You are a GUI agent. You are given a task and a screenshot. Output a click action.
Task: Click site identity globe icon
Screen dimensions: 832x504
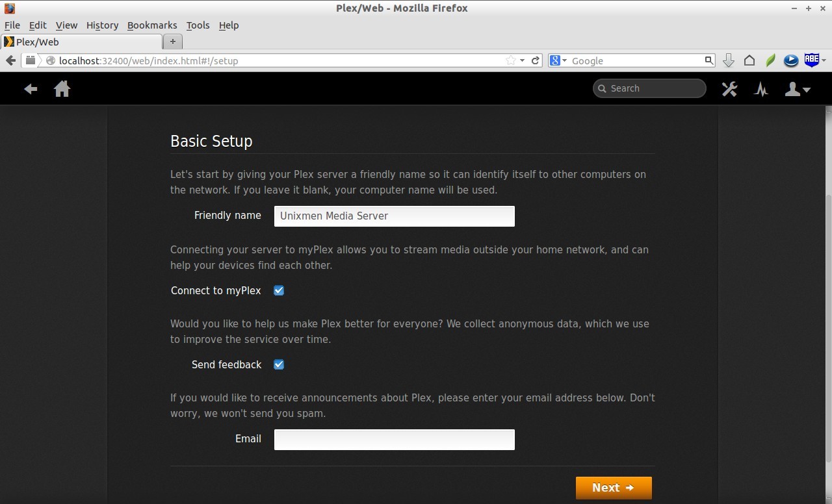coord(51,60)
